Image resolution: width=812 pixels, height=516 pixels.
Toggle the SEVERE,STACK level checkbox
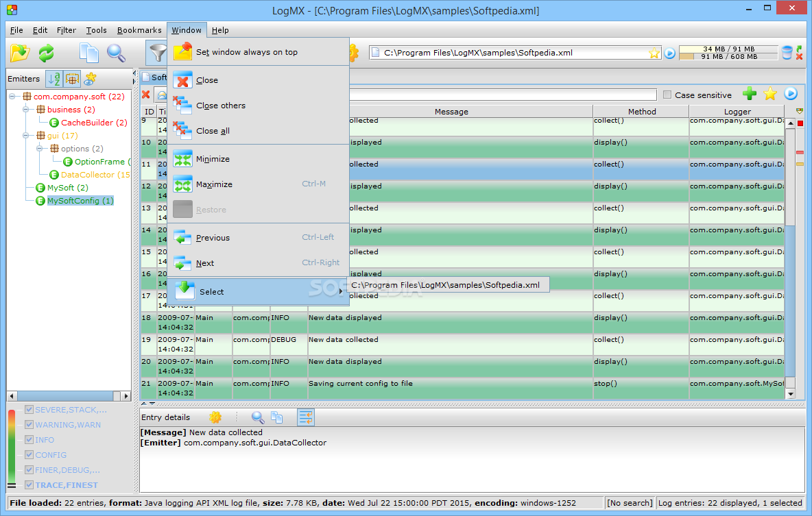29,409
